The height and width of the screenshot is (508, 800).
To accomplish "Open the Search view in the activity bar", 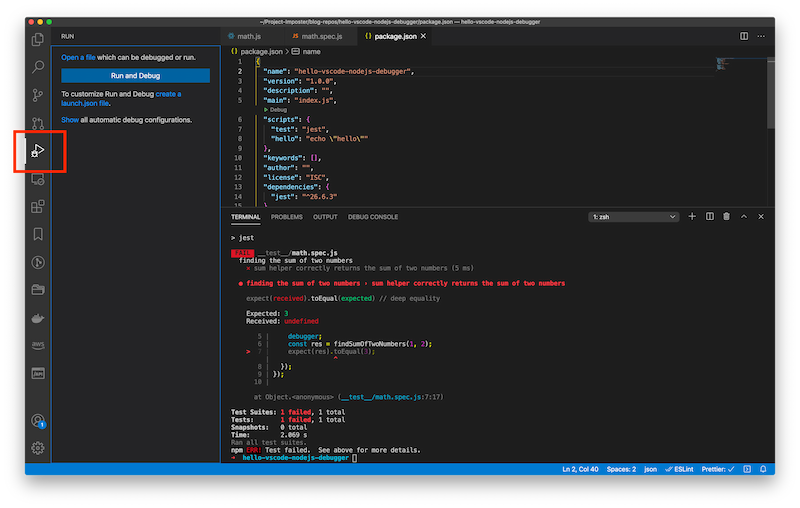I will (38, 67).
